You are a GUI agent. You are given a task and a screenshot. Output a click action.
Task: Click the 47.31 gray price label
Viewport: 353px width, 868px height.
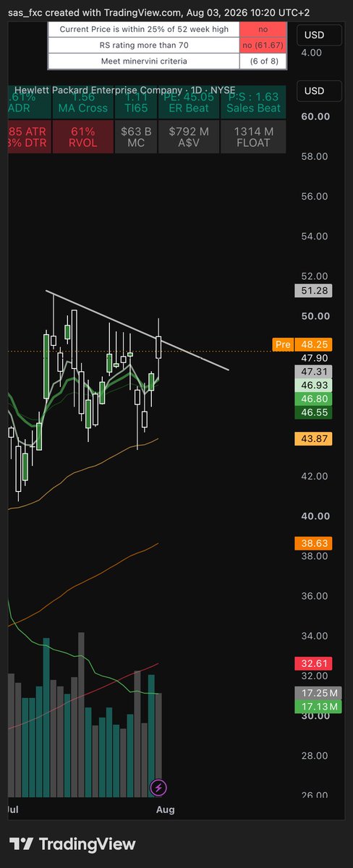[x=314, y=372]
